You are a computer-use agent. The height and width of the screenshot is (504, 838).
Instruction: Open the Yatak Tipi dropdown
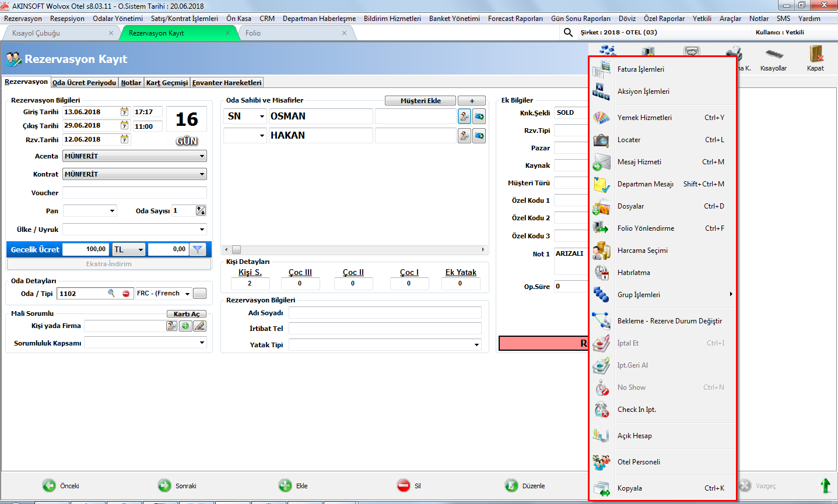(476, 344)
